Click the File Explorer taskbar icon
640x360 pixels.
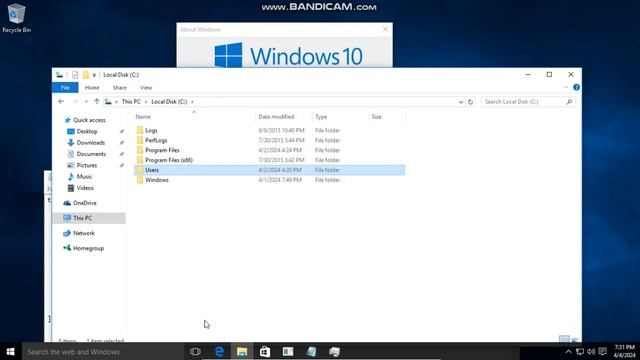pyautogui.click(x=242, y=351)
